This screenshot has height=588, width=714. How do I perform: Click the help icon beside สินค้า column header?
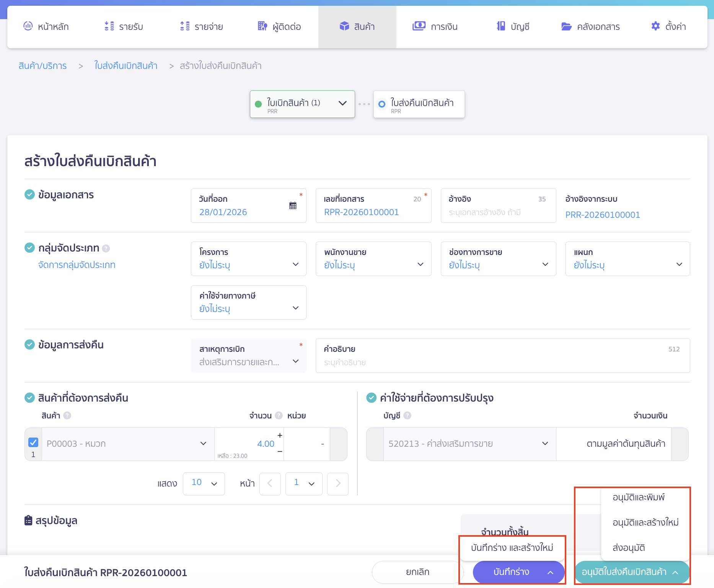(67, 415)
